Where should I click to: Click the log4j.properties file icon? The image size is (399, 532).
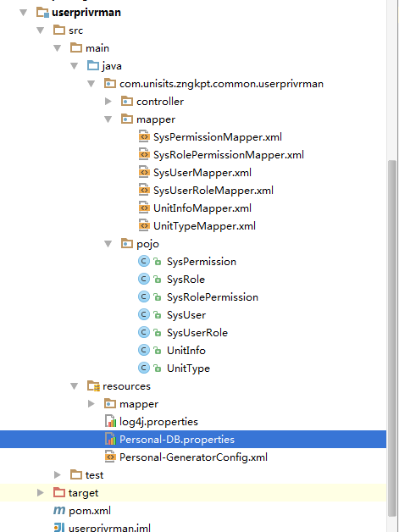(111, 421)
